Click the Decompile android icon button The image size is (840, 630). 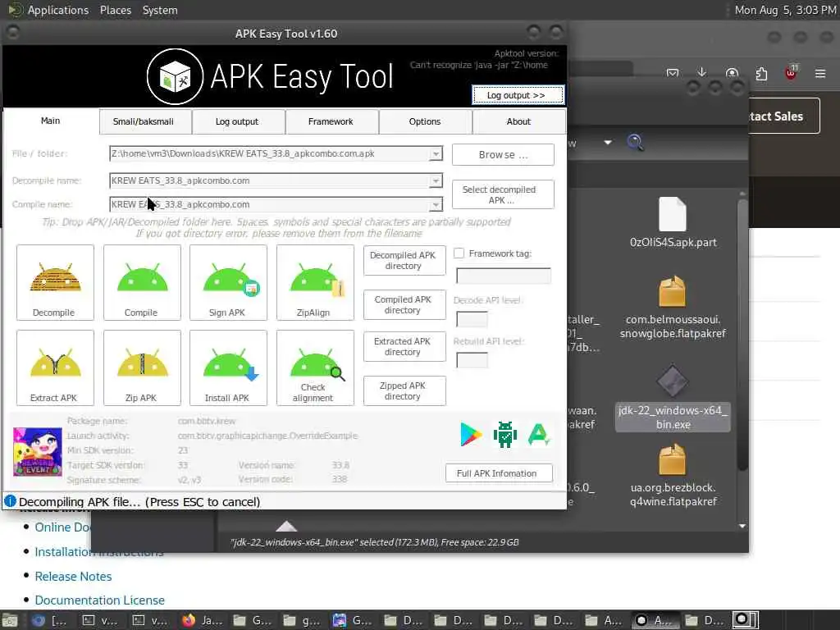click(x=55, y=283)
